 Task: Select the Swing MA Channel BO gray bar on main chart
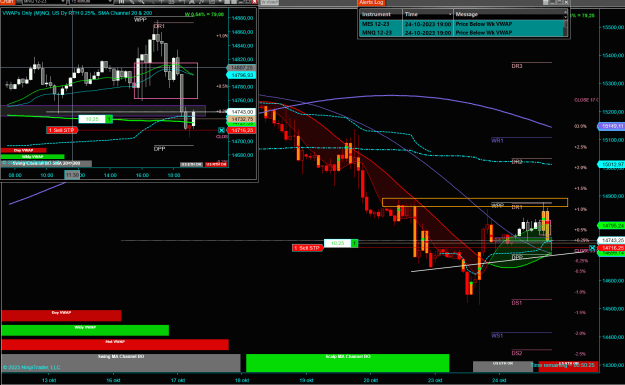121,363
